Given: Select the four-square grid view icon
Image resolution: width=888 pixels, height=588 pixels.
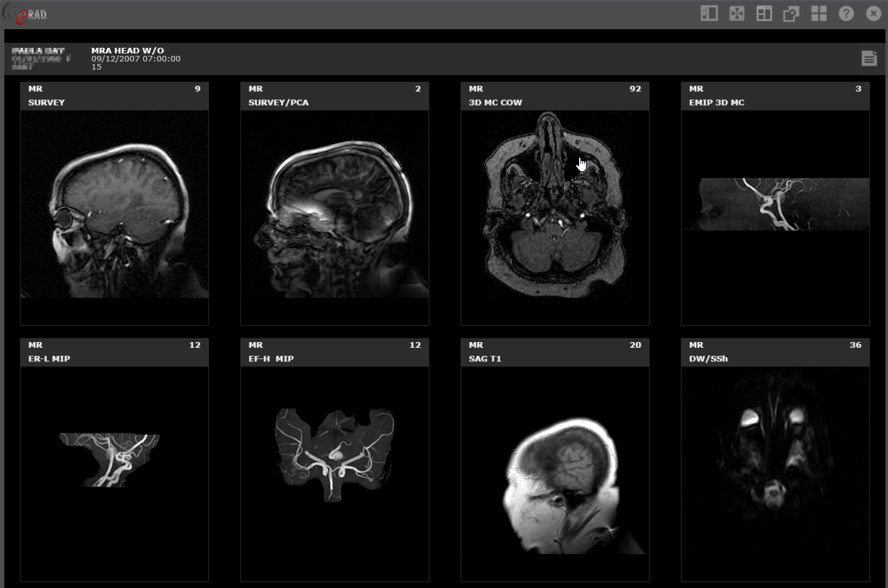Looking at the screenshot, I should (818, 14).
